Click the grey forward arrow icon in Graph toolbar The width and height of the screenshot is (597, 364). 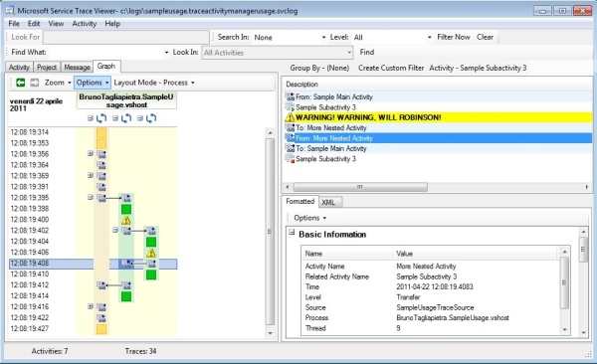coord(34,83)
